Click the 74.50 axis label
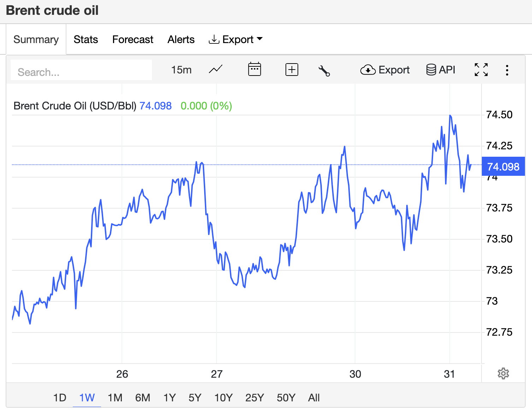 click(x=499, y=115)
